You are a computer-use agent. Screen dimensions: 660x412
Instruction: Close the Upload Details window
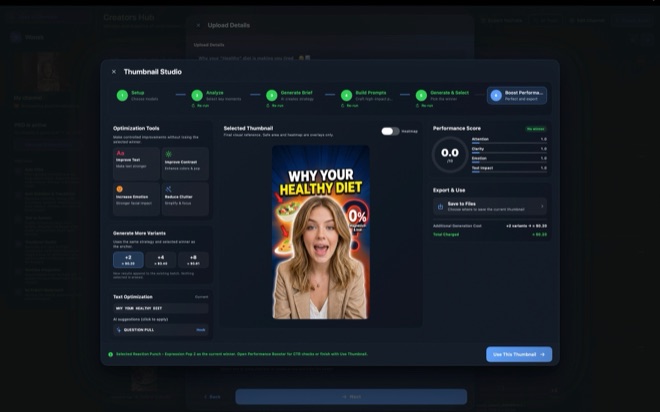[x=198, y=25]
